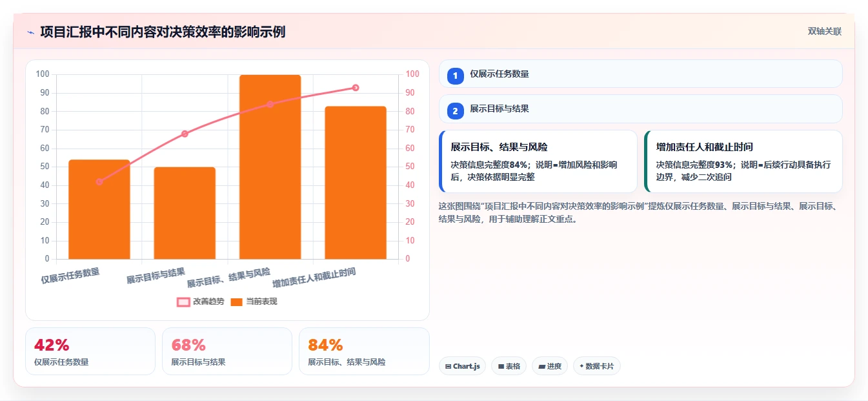Click the 改善趋势 legend label text
Image resolution: width=868 pixels, height=401 pixels.
(208, 302)
